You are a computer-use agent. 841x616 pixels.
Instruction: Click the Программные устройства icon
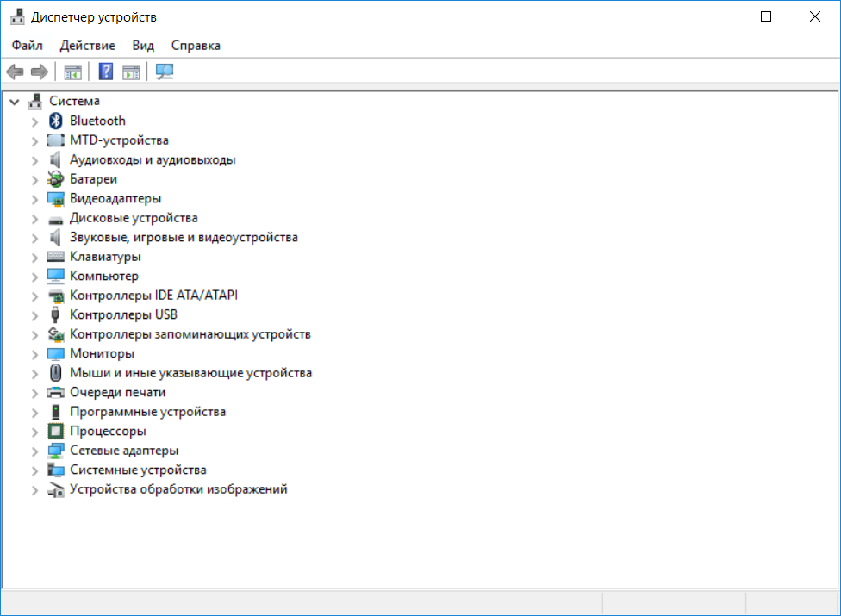point(55,412)
